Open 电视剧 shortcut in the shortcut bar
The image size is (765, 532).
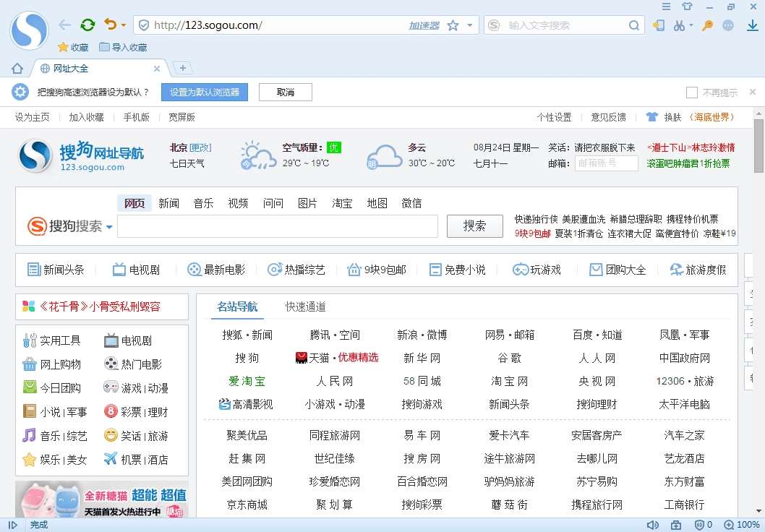click(136, 270)
